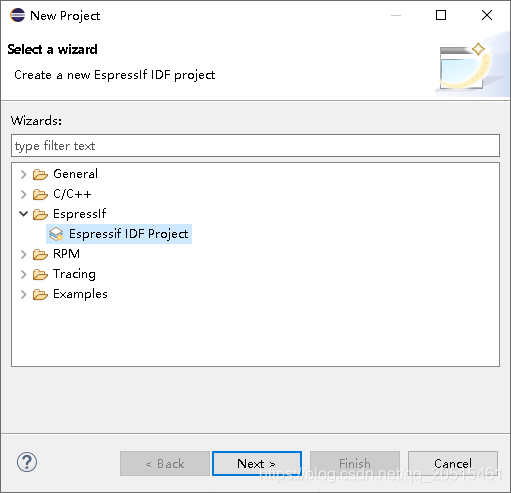Click the C/C++ folder icon
Viewport: 511px width, 493px height.
(40, 194)
